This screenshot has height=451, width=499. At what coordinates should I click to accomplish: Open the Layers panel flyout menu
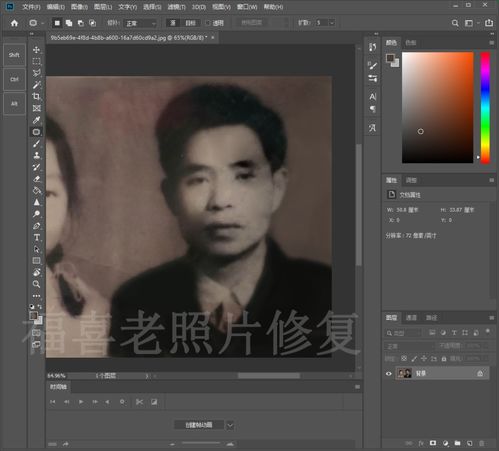point(492,318)
